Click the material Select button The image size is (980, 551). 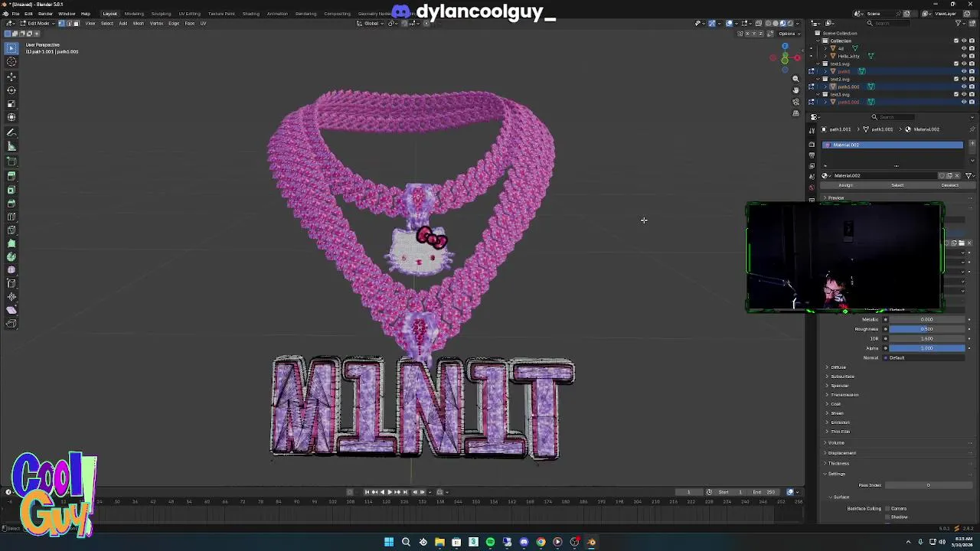897,185
